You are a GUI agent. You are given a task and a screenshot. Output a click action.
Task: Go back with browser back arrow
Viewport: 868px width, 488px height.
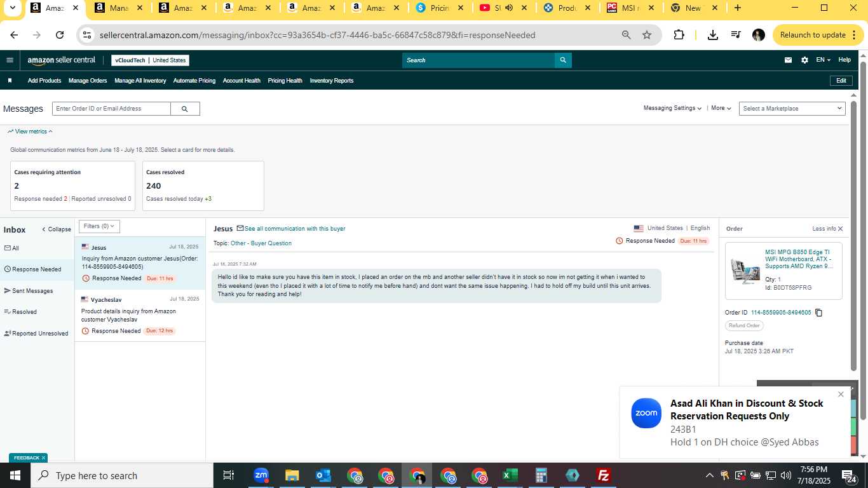click(x=14, y=35)
